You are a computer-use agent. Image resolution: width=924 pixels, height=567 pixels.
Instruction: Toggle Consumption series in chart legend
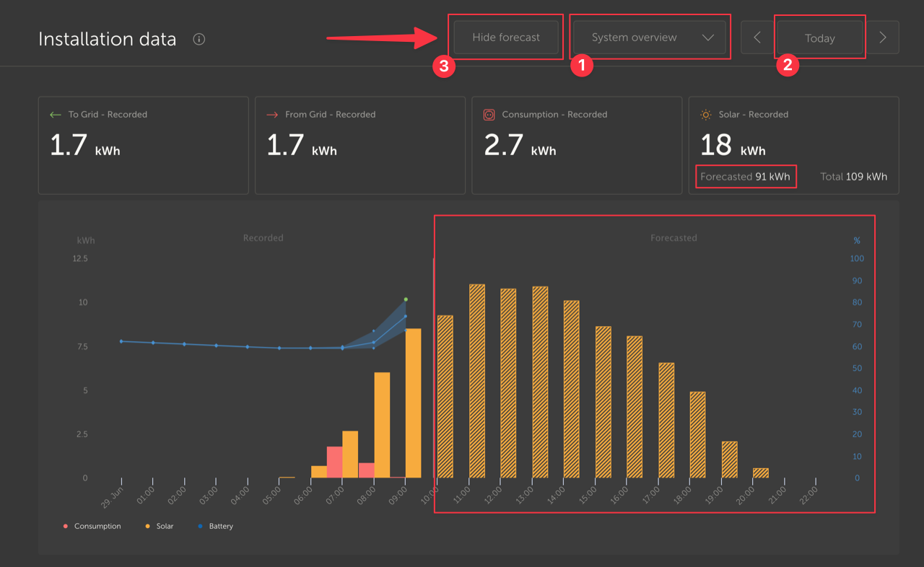point(92,527)
